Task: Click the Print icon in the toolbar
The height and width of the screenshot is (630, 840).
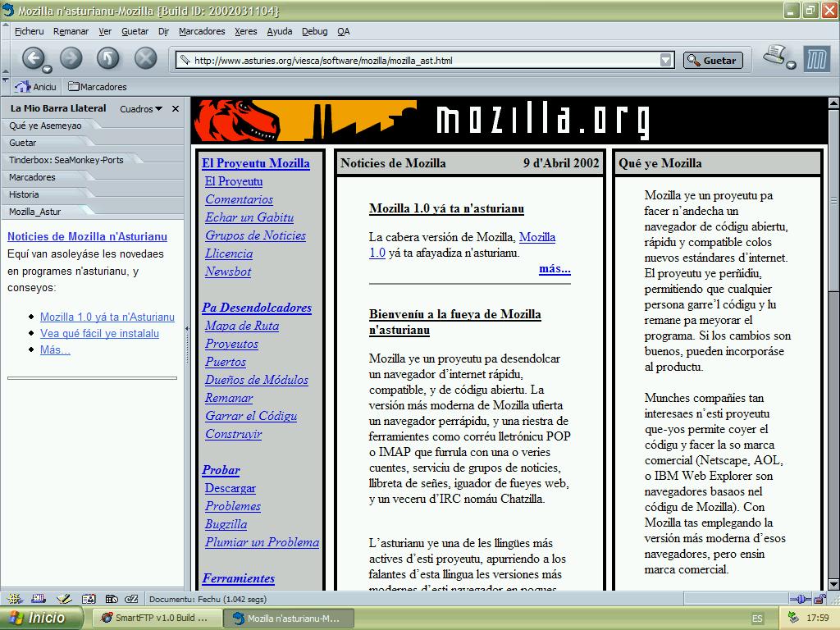Action: [x=774, y=55]
